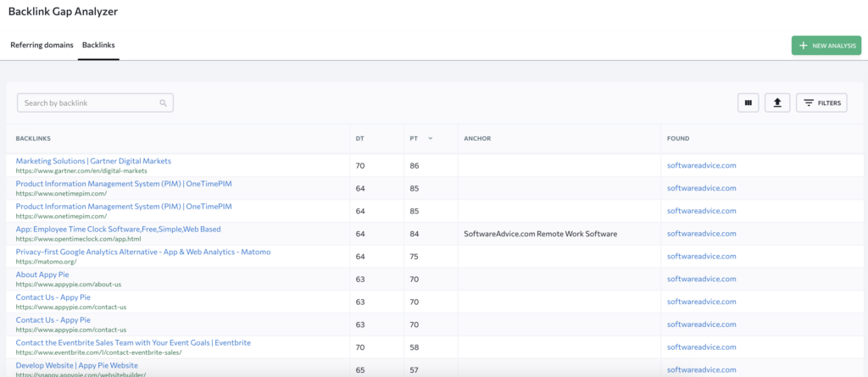
Task: Switch to the Referring domains tab
Action: pos(42,45)
